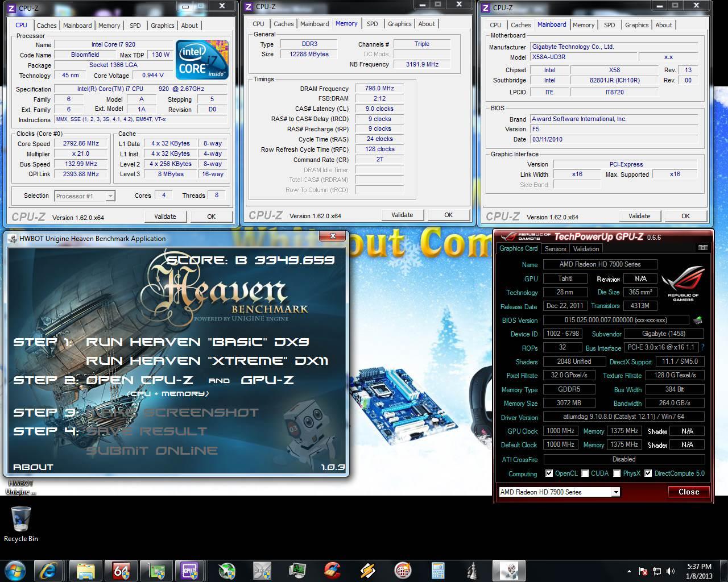Launch Internet Explorer from taskbar

coord(48,570)
